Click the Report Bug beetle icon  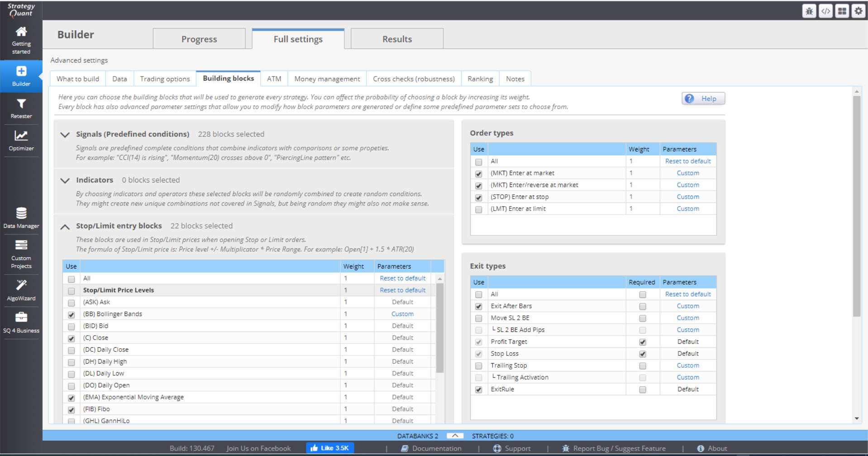tap(566, 448)
